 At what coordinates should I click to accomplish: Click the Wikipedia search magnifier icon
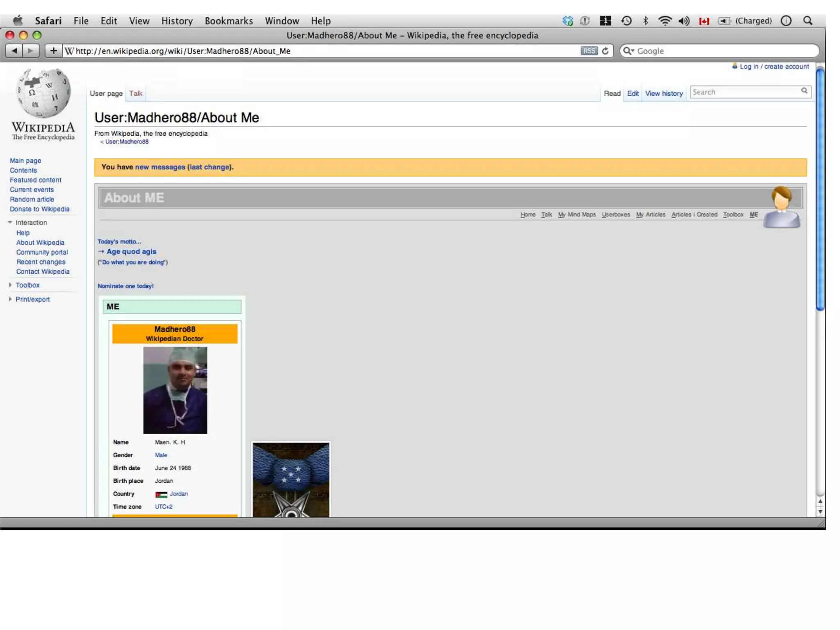804,91
